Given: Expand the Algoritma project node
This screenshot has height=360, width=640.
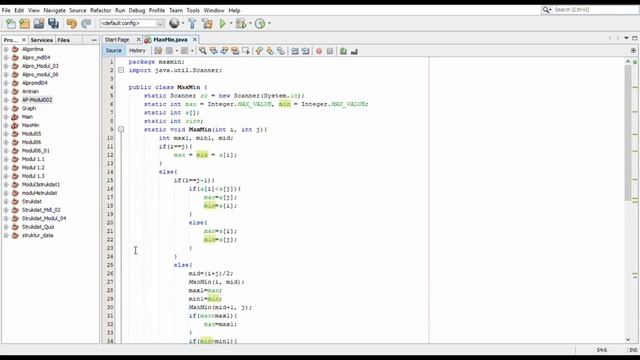Looking at the screenshot, I should [6, 49].
